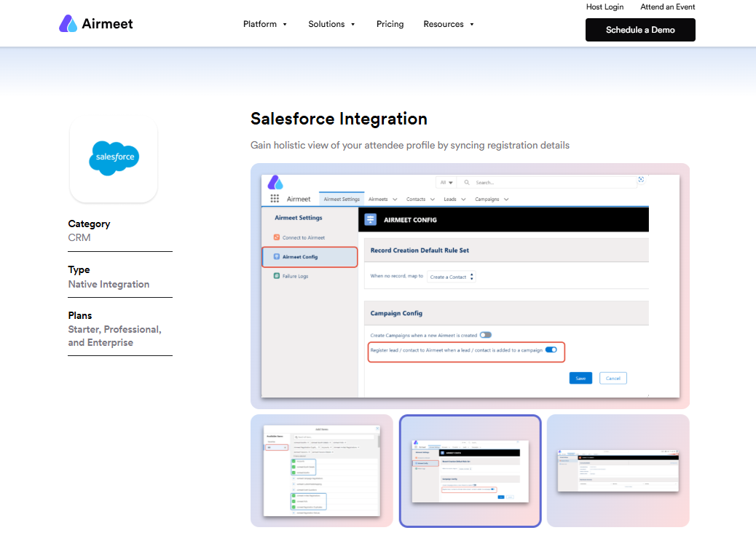Click the Failure Logs sidebar icon
The width and height of the screenshot is (756, 557).
coord(277,276)
